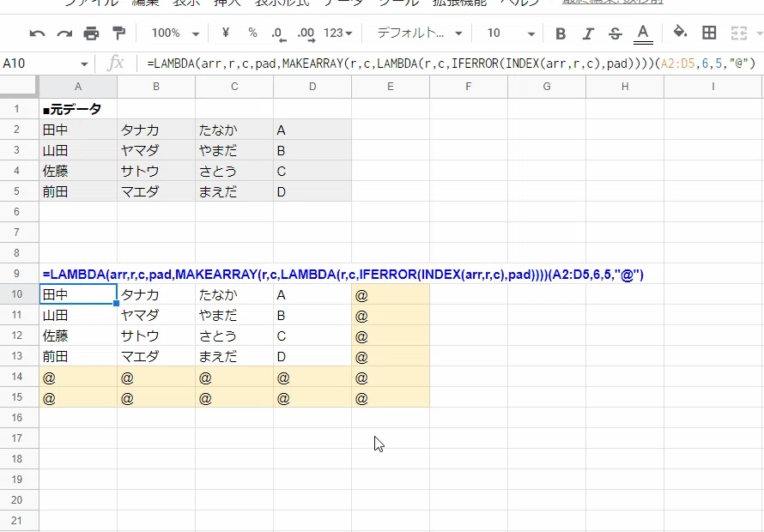Toggle bold formatting
Screen dimensions: 764x532
point(561,33)
